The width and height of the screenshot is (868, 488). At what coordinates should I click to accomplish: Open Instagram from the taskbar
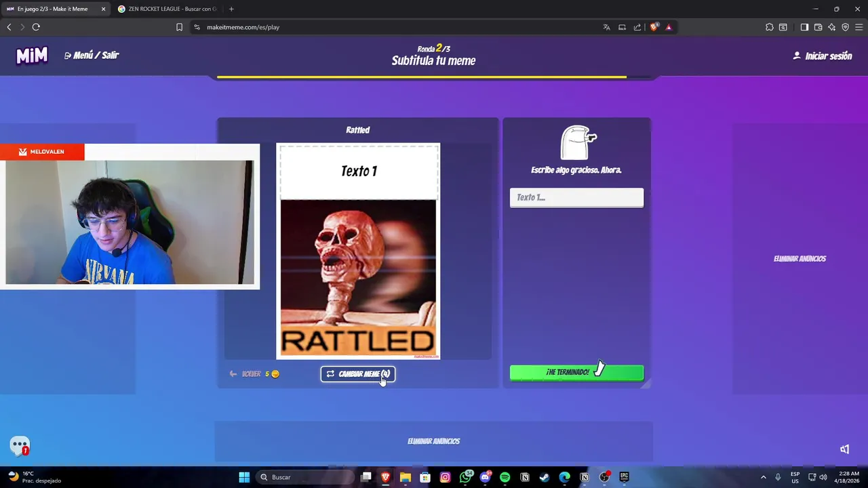[445, 477]
